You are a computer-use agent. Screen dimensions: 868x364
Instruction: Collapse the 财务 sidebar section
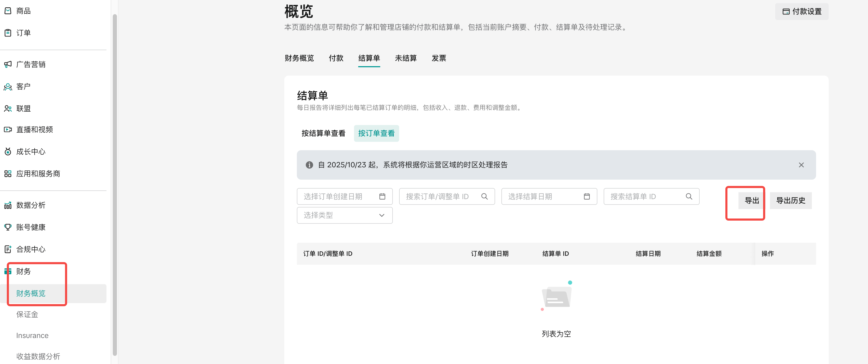pyautogui.click(x=24, y=271)
